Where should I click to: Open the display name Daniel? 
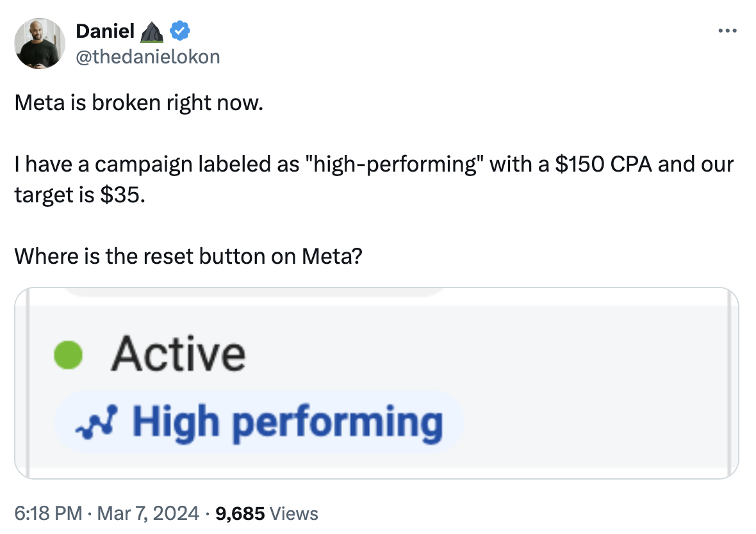point(105,31)
